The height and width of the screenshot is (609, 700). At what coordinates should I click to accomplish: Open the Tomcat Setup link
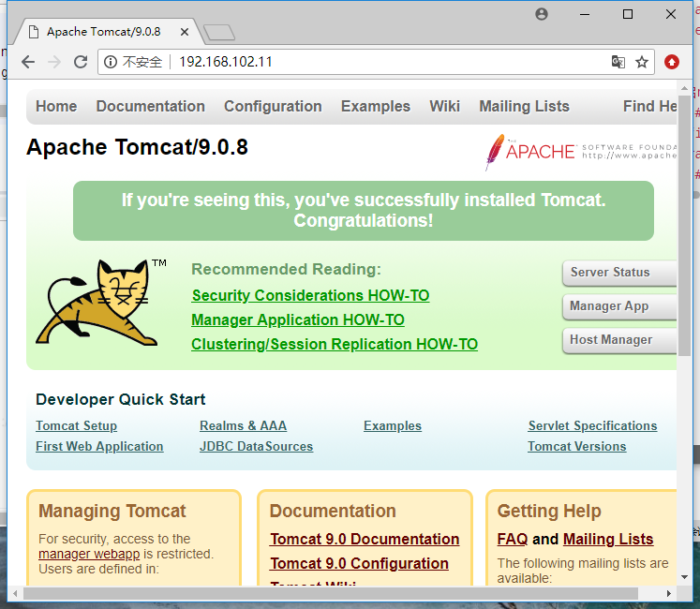click(x=76, y=426)
